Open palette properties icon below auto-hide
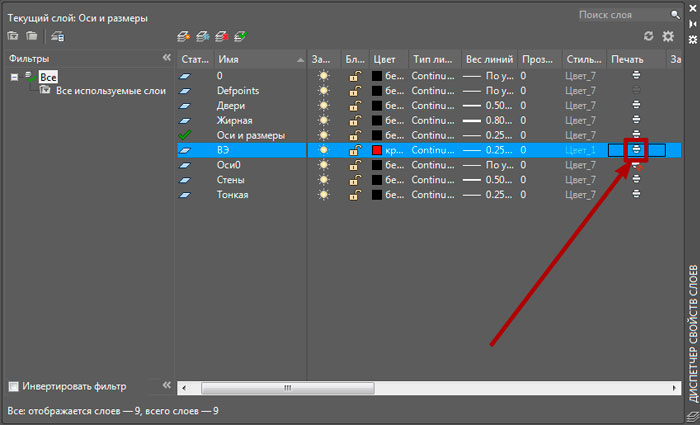700x425 pixels. tap(692, 39)
